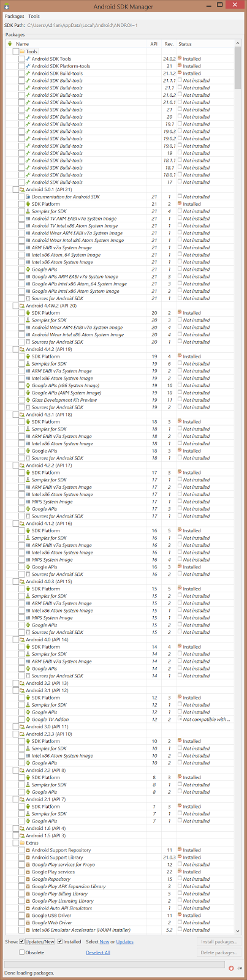Click the Android 4.4W.2 (API 20) folder icon
247x980 pixels.
[22, 306]
